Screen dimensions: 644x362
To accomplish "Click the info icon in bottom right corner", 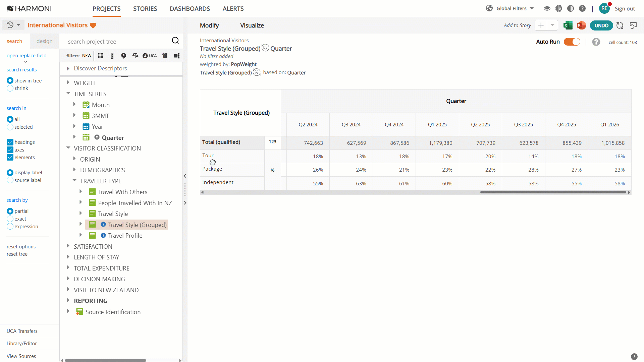I will coord(634,357).
